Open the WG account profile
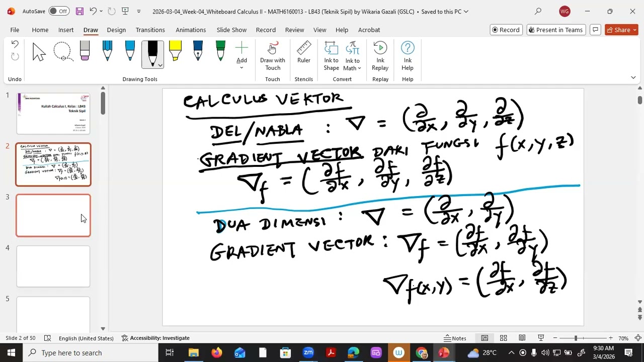This screenshot has width=644, height=362. click(x=565, y=11)
